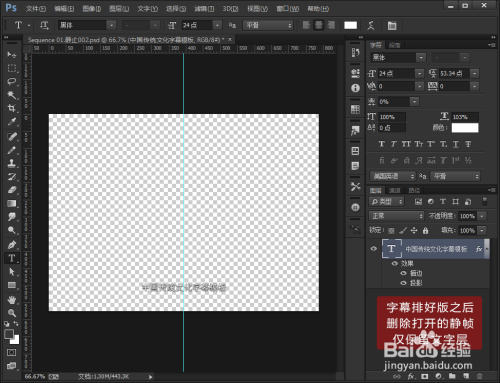Change screen mode icon
This screenshot has width=500, height=383.
11,366
